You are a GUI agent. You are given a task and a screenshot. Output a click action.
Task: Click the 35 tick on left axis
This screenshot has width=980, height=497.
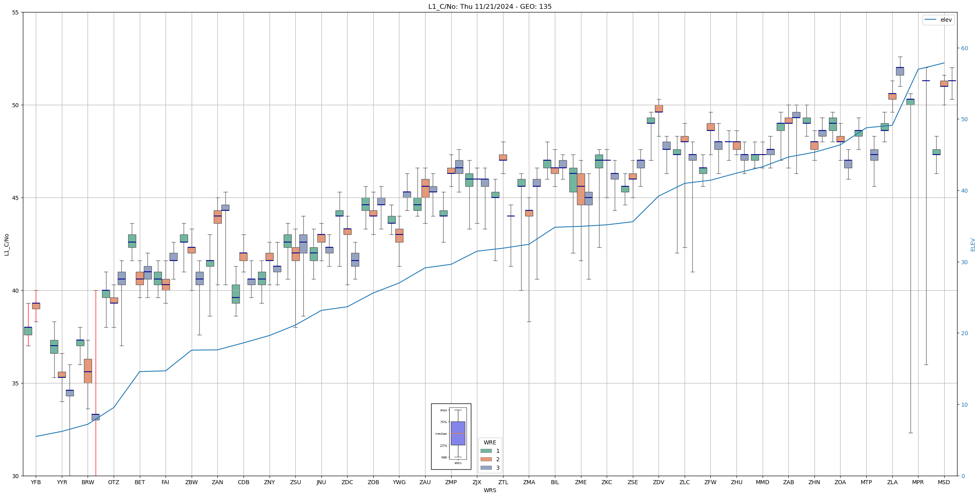click(16, 383)
